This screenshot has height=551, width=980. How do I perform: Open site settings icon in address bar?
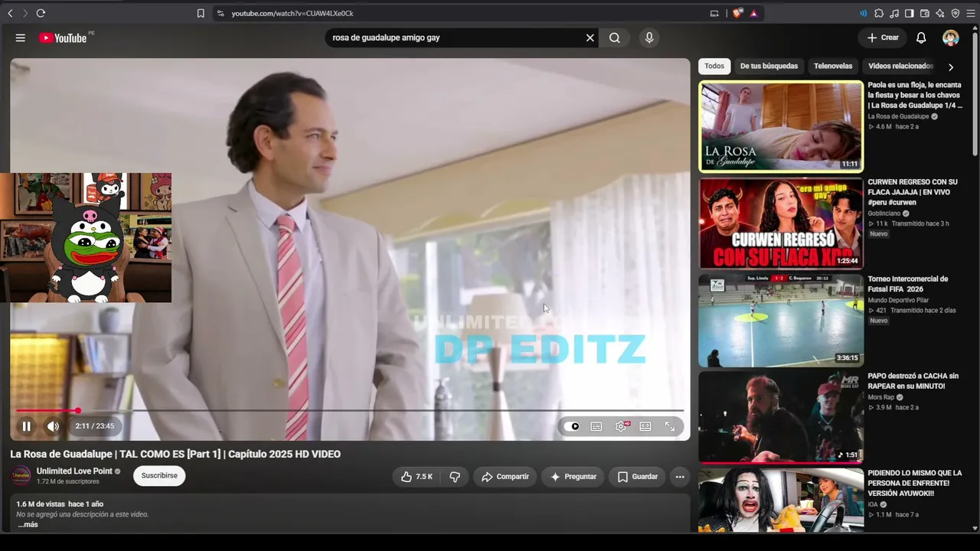coord(220,13)
